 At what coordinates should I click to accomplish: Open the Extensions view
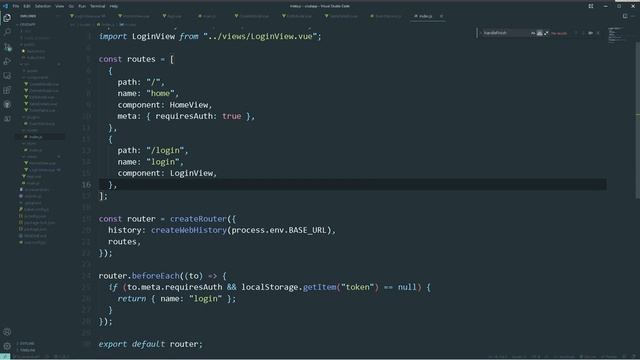[7, 90]
